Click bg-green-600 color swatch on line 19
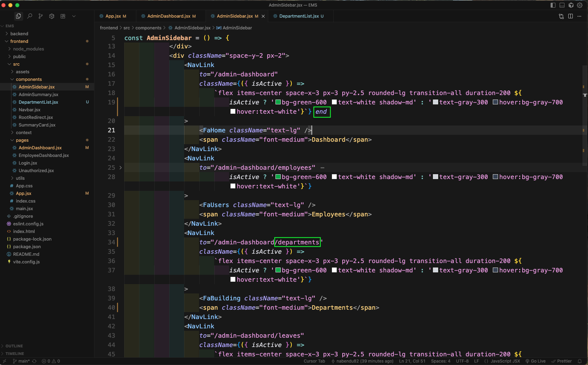The image size is (588, 365). [x=278, y=102]
